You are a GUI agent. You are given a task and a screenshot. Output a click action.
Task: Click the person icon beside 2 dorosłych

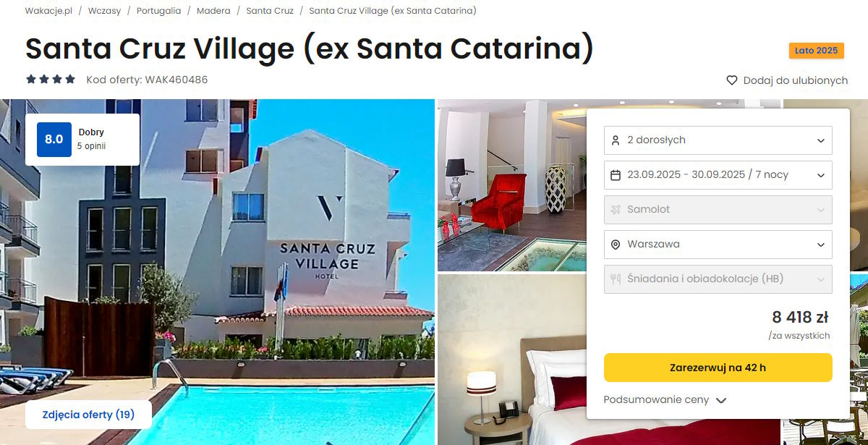(x=616, y=140)
